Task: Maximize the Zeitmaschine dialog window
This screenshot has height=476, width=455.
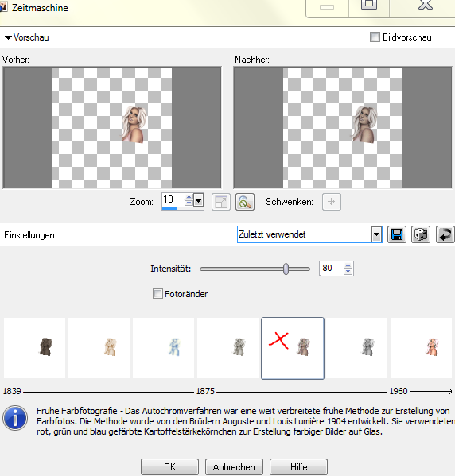Action: click(369, 6)
